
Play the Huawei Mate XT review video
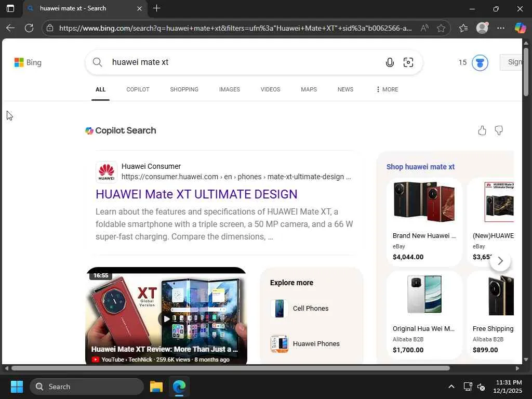(x=166, y=319)
